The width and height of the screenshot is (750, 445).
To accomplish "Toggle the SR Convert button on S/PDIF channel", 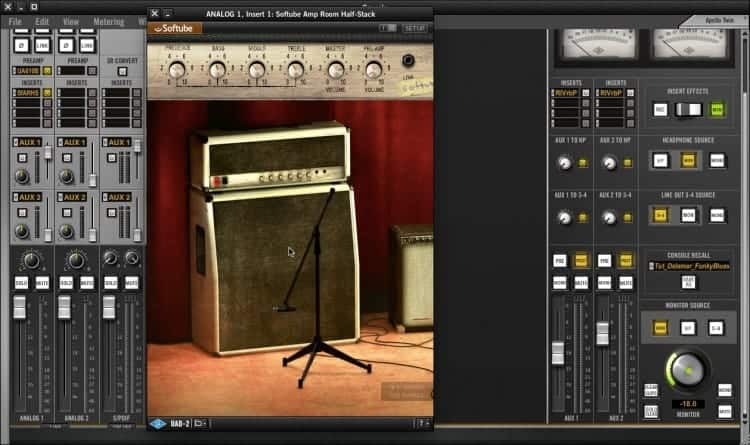I will 122,71.
